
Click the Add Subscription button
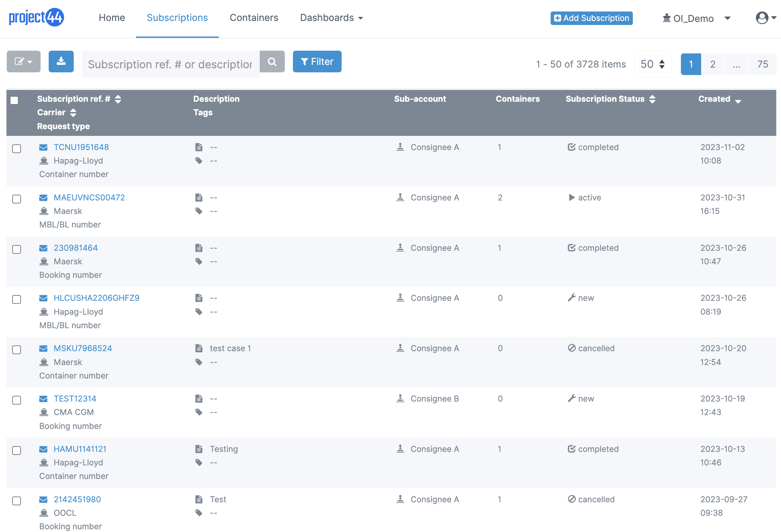pyautogui.click(x=592, y=18)
